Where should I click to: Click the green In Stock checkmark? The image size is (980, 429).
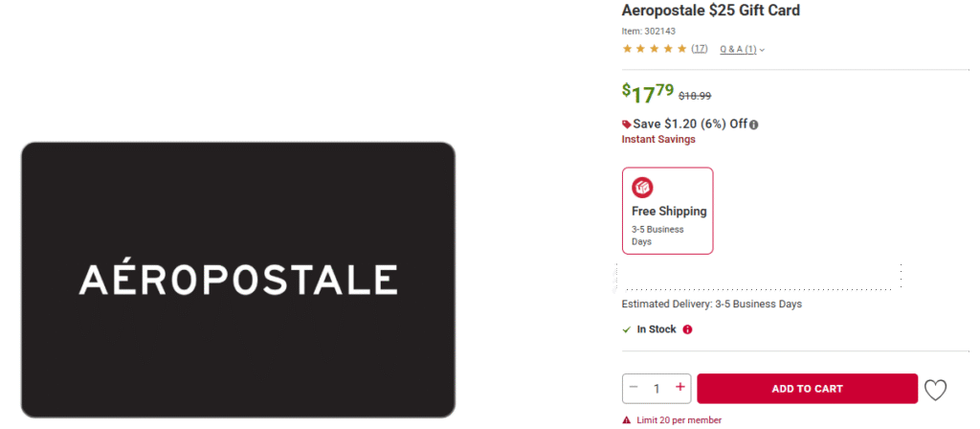click(x=627, y=329)
